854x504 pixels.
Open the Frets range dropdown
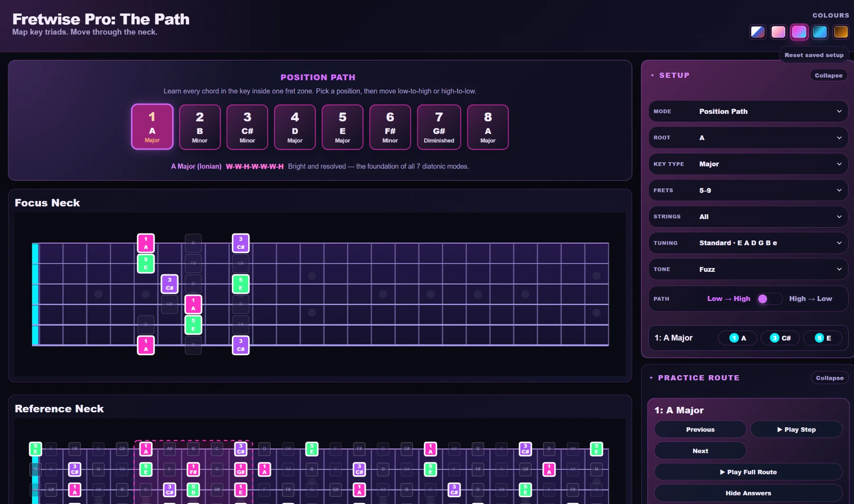click(748, 190)
